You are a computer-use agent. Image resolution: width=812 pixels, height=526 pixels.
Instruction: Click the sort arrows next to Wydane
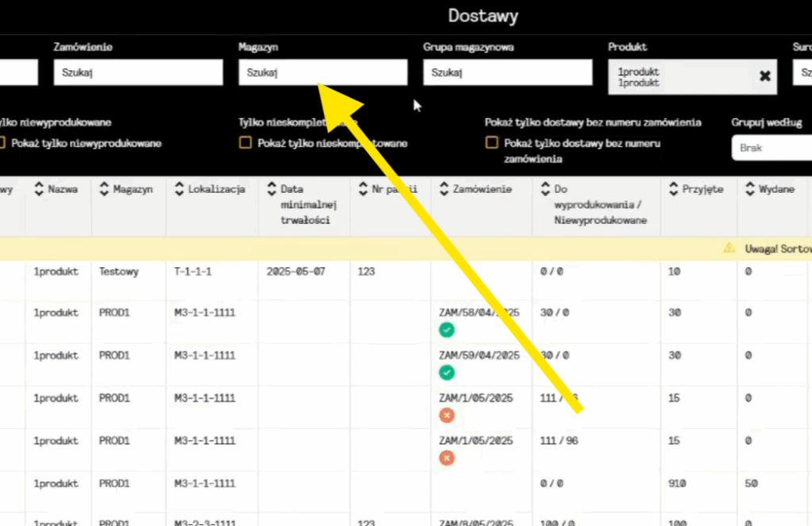[749, 190]
